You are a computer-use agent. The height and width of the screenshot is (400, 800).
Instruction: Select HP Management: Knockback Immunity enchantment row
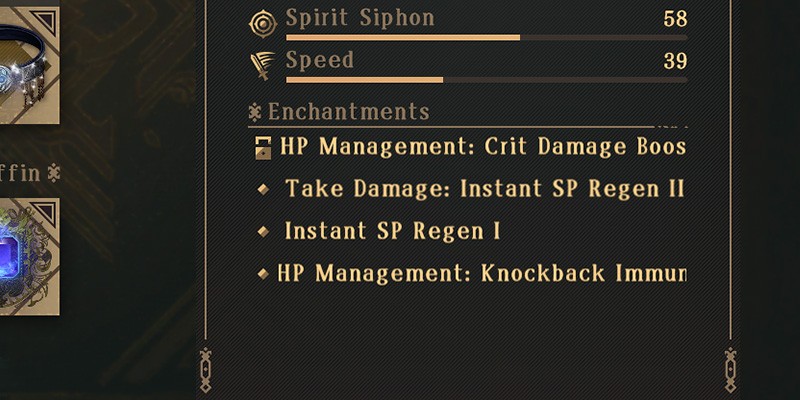pyautogui.click(x=470, y=274)
